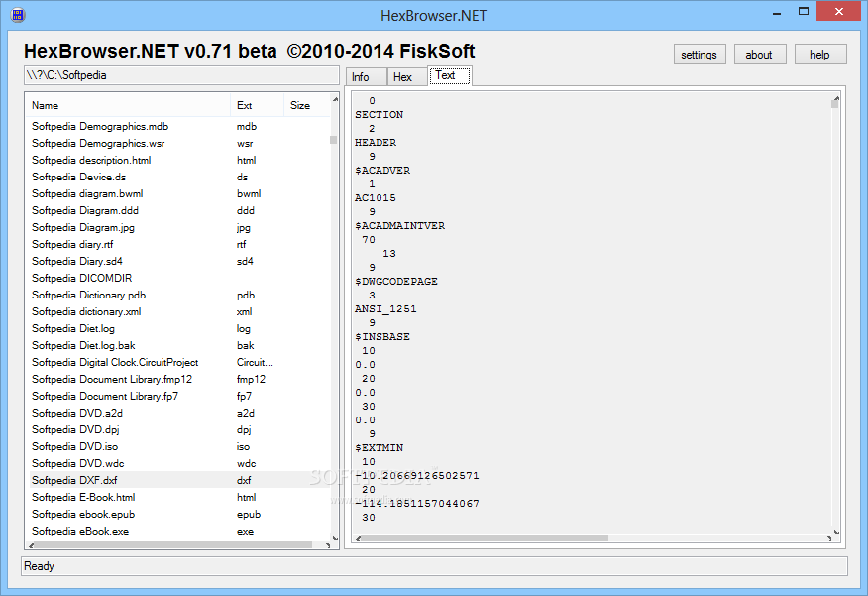Select Softpedia Diet.log file
Image resolution: width=868 pixels, height=596 pixels.
tap(178, 329)
